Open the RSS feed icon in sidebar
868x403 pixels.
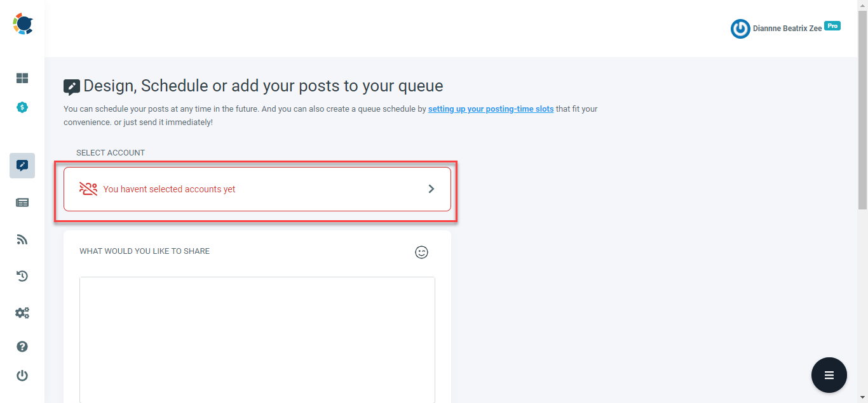point(22,239)
